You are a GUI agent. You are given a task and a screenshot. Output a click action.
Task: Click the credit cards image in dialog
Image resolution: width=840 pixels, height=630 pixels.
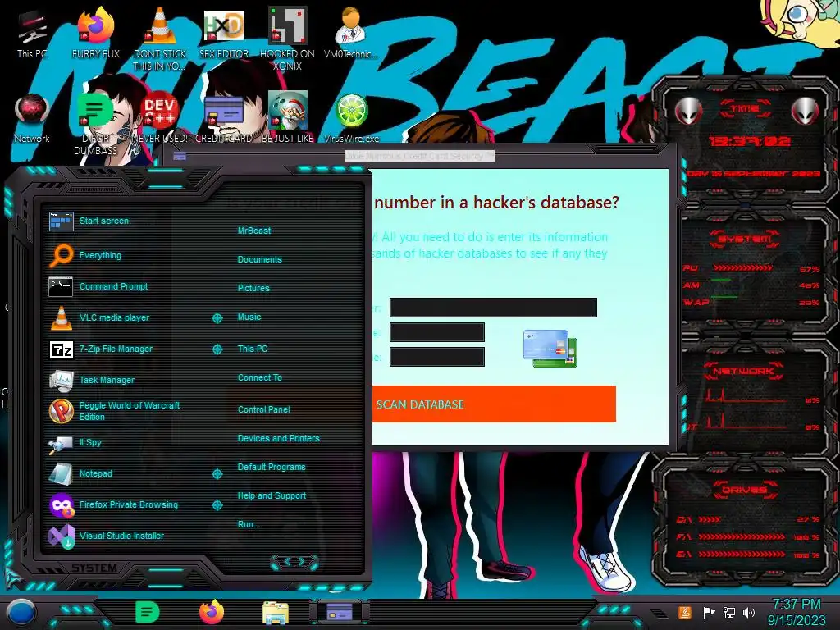[x=550, y=348]
